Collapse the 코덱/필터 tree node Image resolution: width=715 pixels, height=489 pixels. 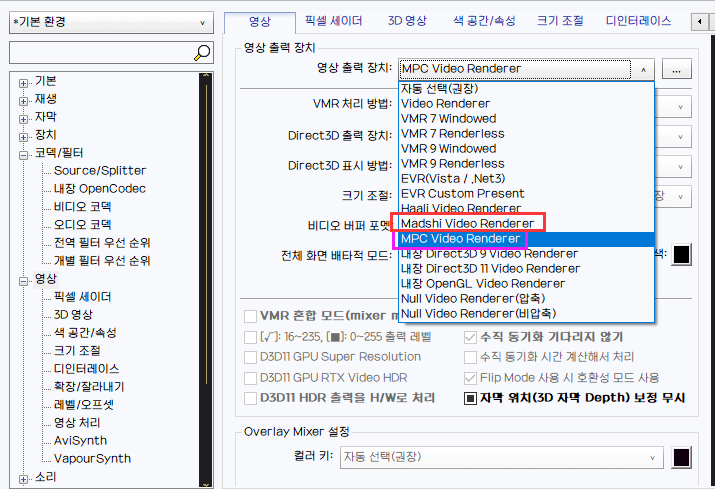[x=23, y=155]
